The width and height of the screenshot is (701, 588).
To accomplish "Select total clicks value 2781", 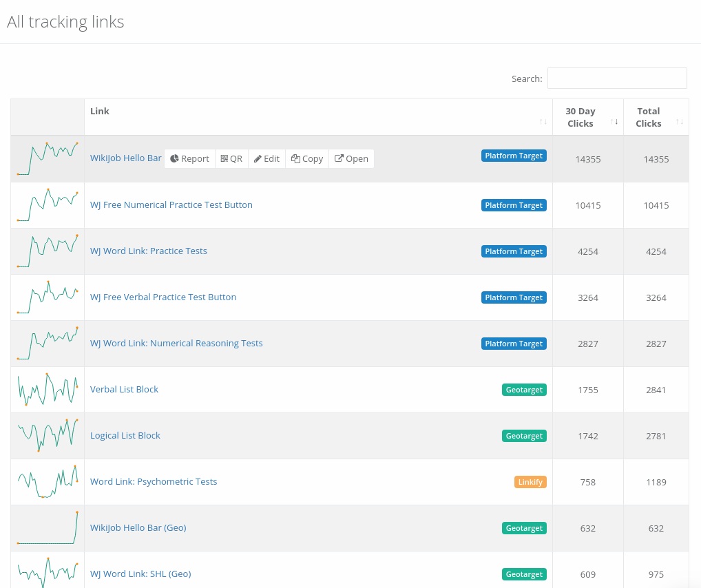I will [x=656, y=436].
